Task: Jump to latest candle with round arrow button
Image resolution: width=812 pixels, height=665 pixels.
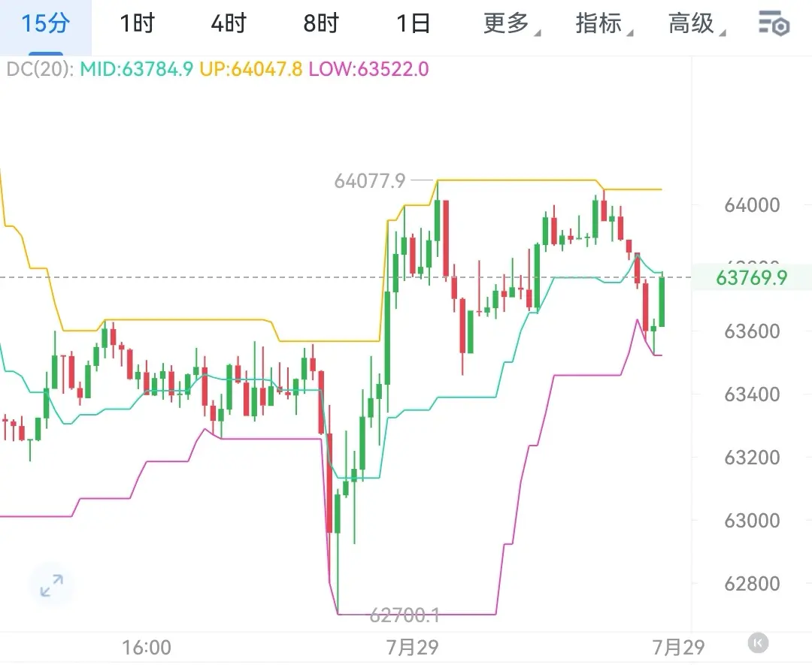Action: [758, 643]
